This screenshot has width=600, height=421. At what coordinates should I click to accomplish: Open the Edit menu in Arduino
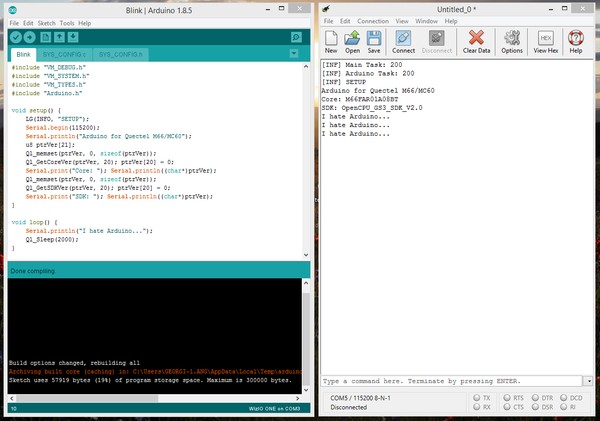(28, 23)
